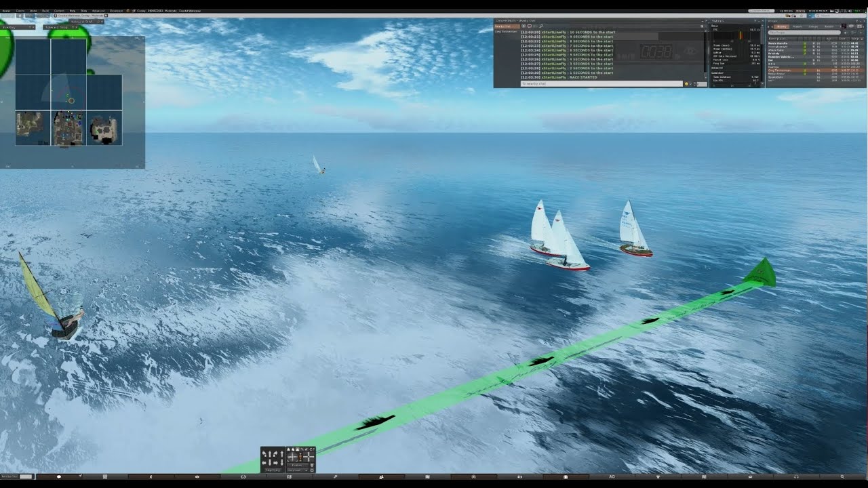Click the green start line buoy marker

[759, 272]
